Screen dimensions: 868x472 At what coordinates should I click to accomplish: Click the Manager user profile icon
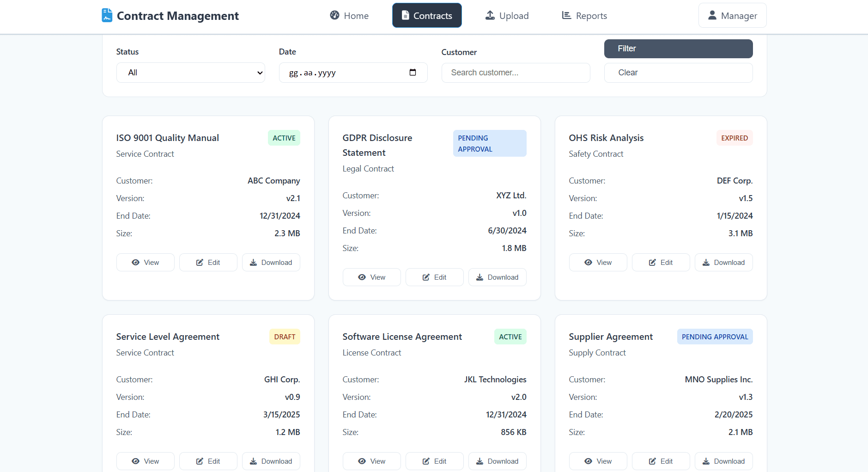click(712, 15)
